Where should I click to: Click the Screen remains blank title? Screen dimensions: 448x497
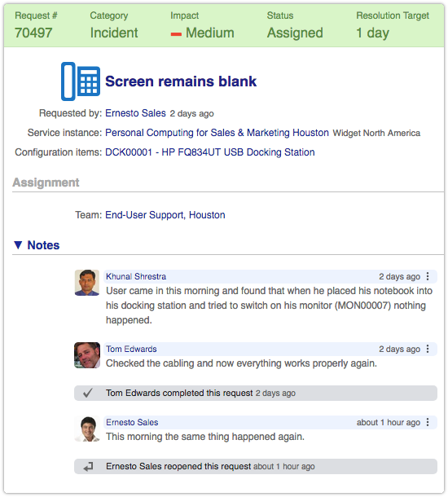point(181,81)
